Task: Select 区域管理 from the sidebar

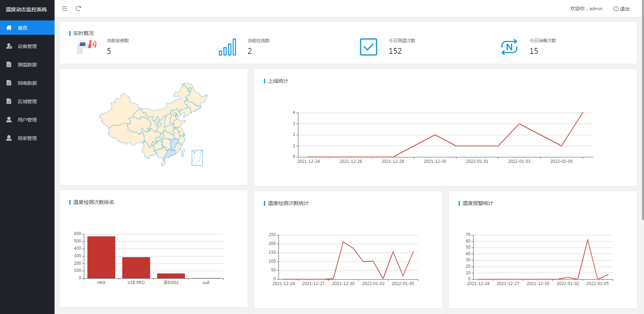Action: pos(27,101)
